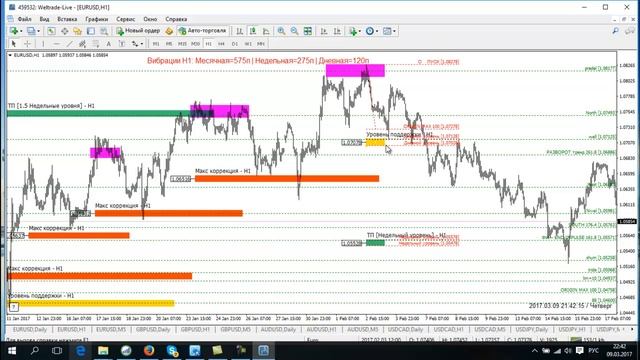Open the indicators list icon
This screenshot has height=360, width=640.
click(x=353, y=31)
